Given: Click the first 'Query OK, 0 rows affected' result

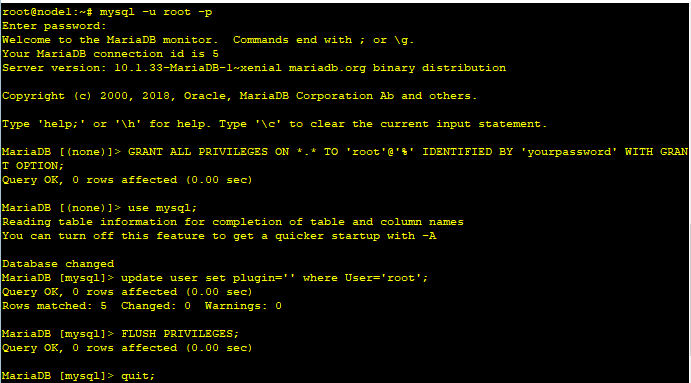Looking at the screenshot, I should pos(127,180).
